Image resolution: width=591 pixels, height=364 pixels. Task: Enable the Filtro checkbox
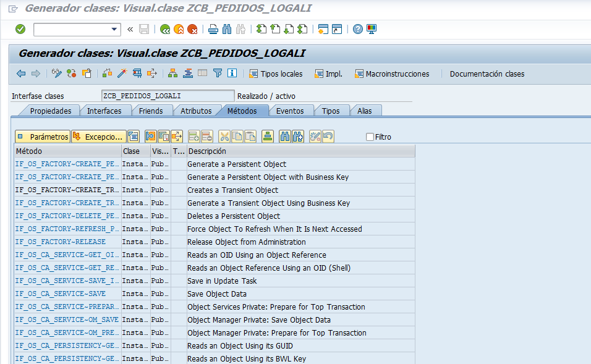click(x=370, y=137)
